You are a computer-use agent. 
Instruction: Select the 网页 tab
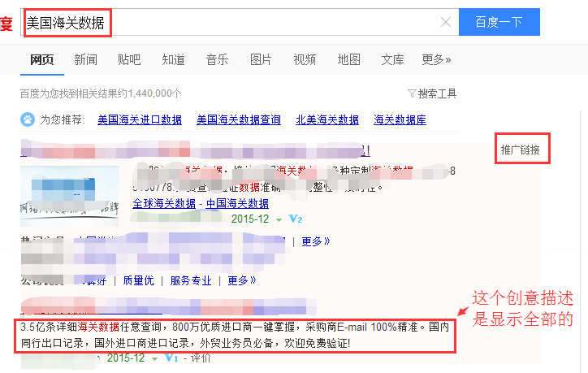point(42,59)
